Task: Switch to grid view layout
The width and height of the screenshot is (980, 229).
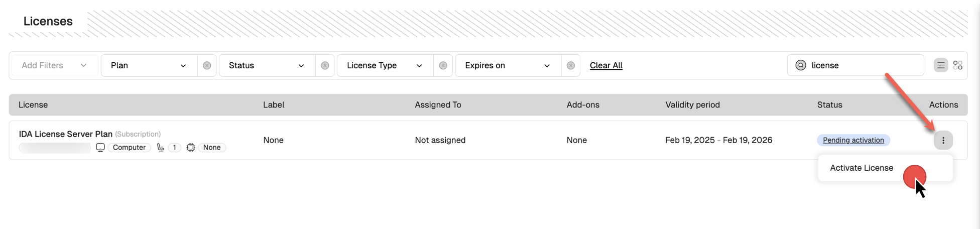Action: coord(958,65)
